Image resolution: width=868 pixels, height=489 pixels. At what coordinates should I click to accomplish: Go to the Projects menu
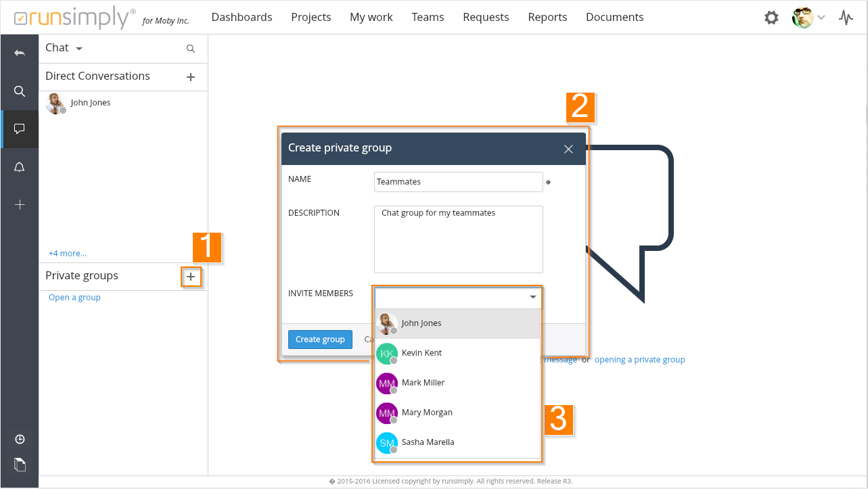(311, 18)
